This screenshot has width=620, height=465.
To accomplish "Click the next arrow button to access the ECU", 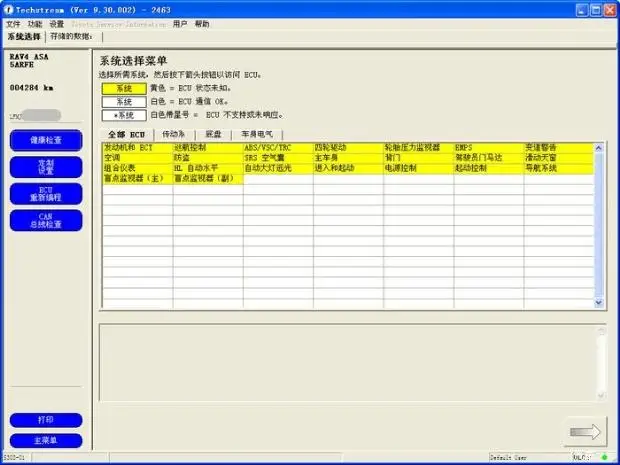I will coord(585,432).
